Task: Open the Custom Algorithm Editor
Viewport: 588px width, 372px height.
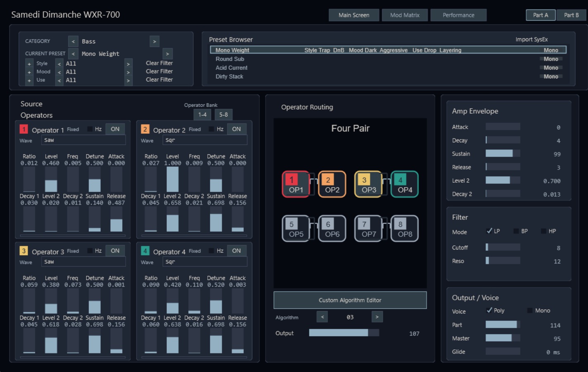Action: [350, 300]
